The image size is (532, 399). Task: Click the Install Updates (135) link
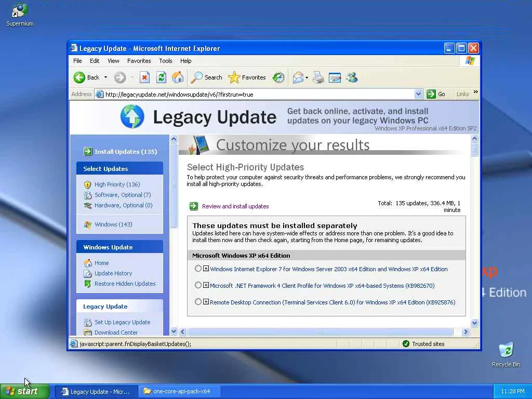pos(126,152)
